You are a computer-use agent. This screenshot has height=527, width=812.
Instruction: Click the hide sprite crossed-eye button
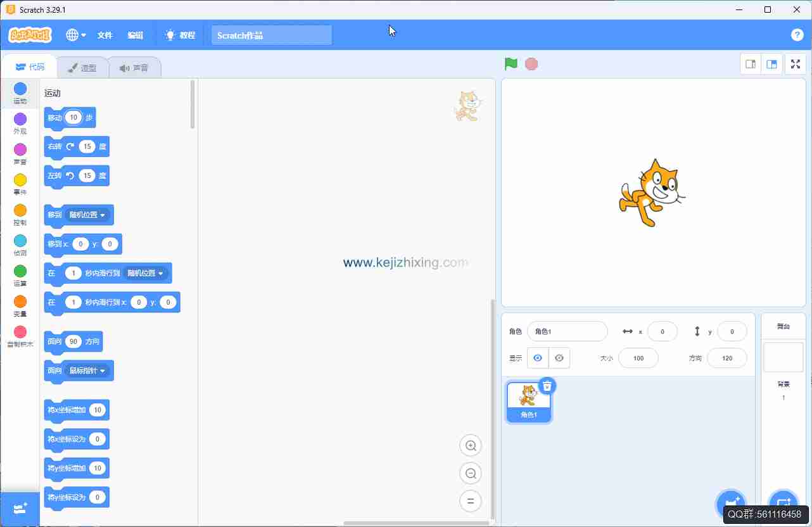point(559,358)
